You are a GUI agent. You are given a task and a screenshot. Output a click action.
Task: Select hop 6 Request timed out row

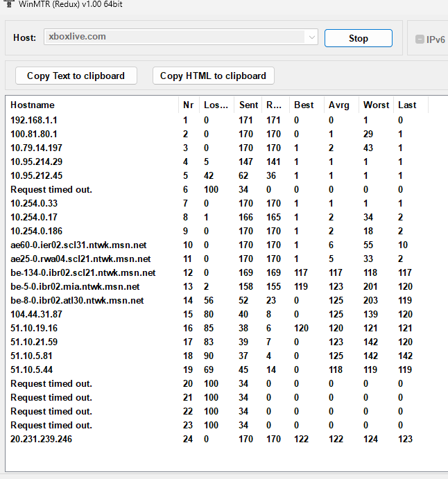(51, 189)
